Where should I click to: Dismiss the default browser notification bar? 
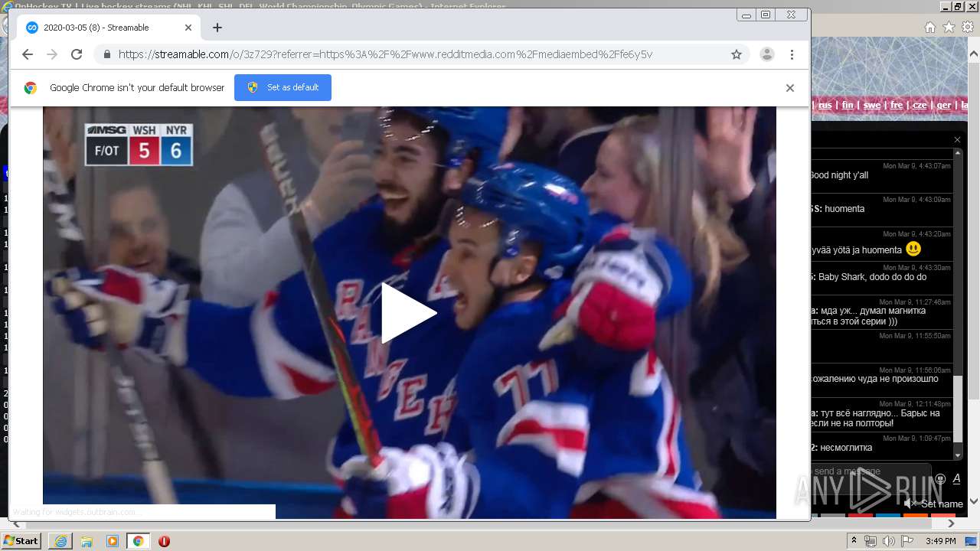coord(790,87)
